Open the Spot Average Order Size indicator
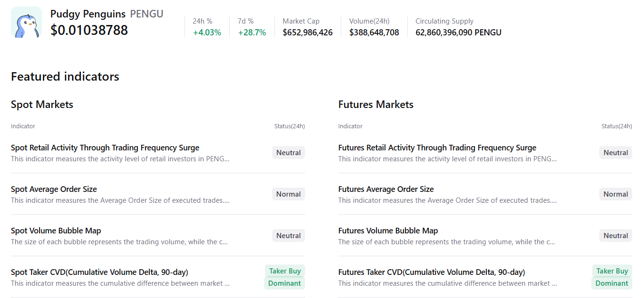 coord(54,189)
